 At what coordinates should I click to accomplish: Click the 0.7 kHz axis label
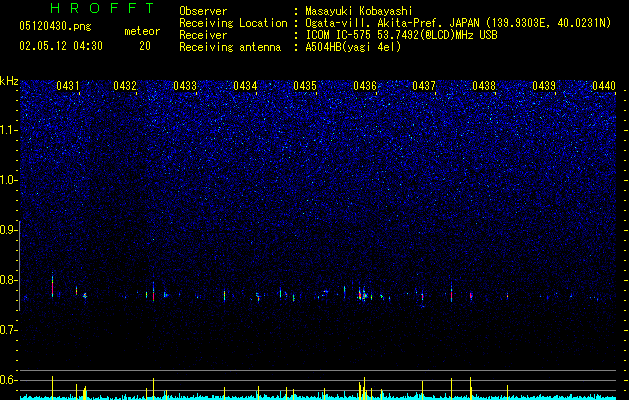point(8,330)
